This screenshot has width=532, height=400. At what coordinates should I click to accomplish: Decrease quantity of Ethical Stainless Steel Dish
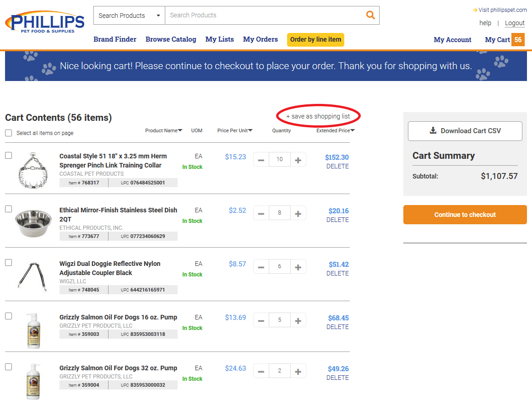click(x=261, y=213)
